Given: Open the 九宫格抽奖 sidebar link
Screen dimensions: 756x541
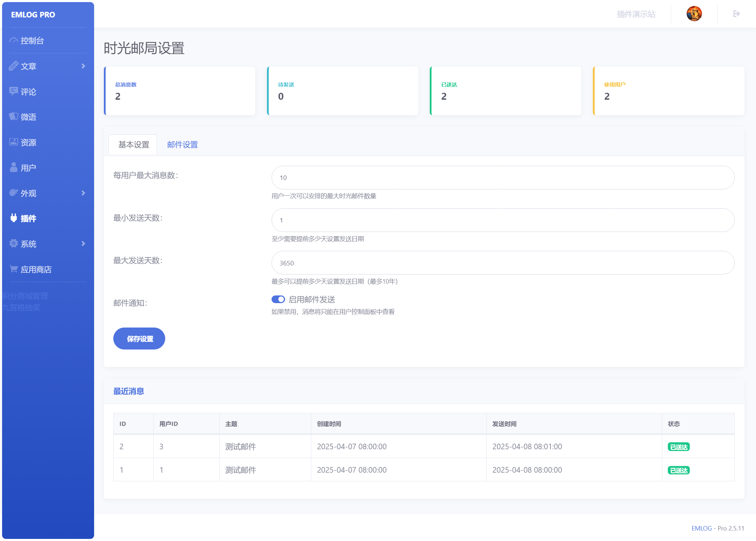Looking at the screenshot, I should tap(21, 307).
